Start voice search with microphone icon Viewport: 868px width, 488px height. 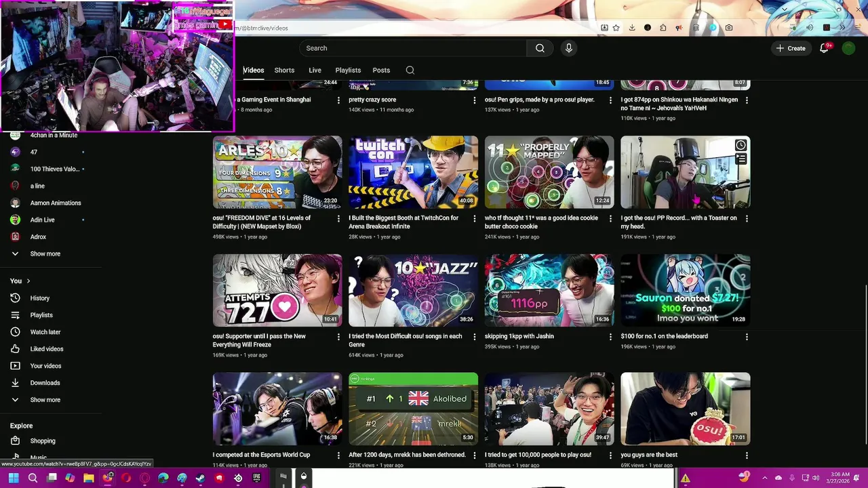[569, 48]
